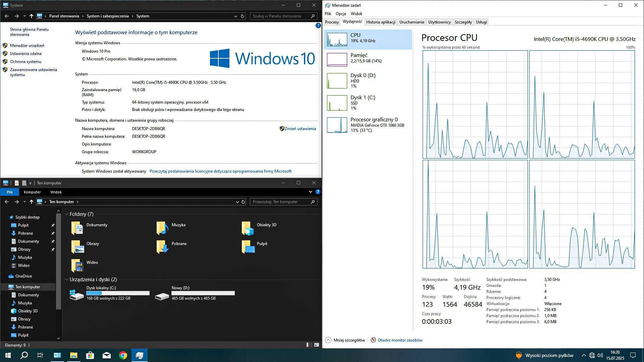
Task: Select Obiekty 3D in navigation pane
Action: tap(28, 311)
